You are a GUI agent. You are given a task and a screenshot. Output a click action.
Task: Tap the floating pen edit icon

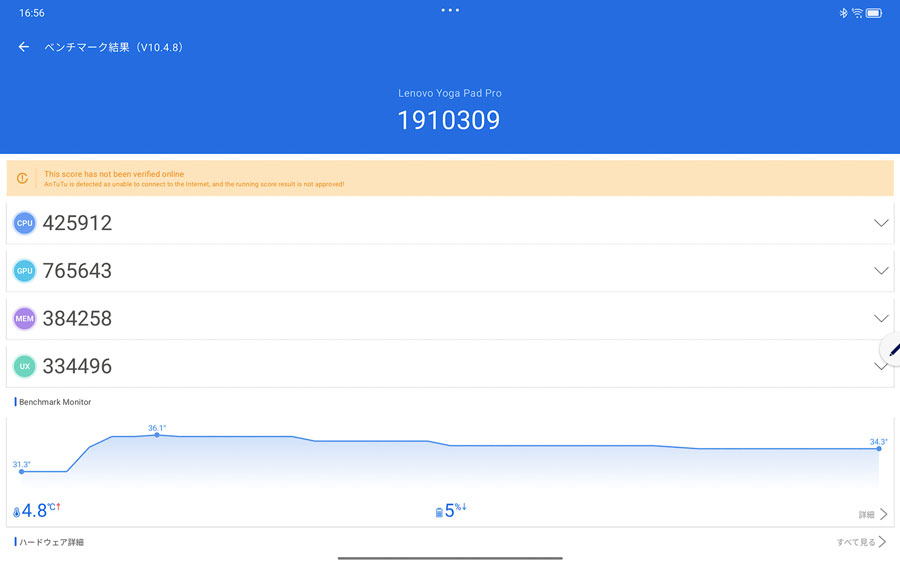pyautogui.click(x=892, y=349)
